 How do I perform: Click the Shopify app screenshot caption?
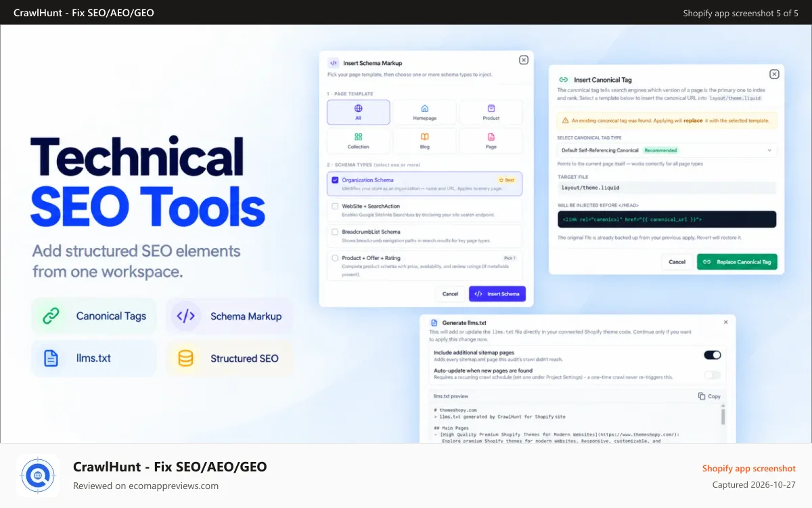(749, 468)
